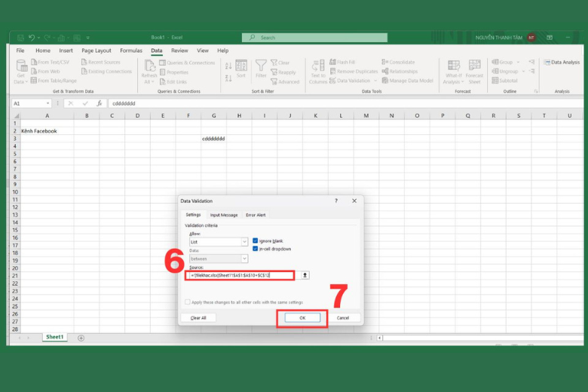
Task: Toggle the In-cell dropdown checkbox
Action: point(256,249)
